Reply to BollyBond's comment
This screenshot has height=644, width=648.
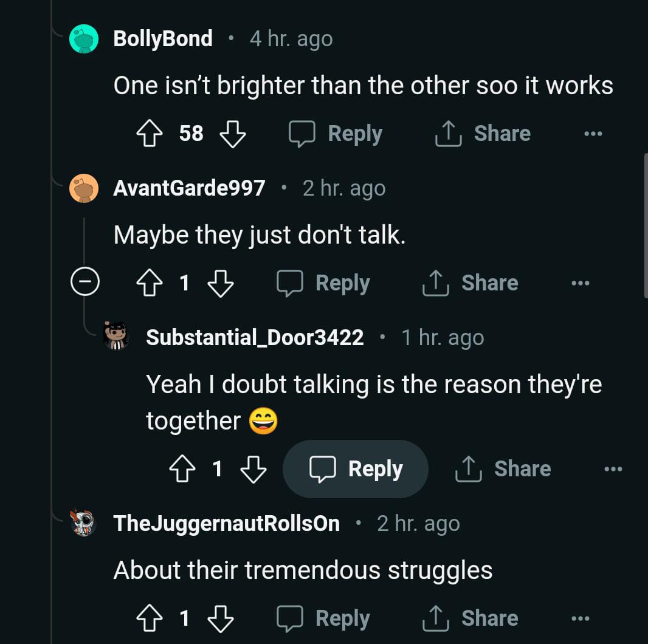(336, 134)
